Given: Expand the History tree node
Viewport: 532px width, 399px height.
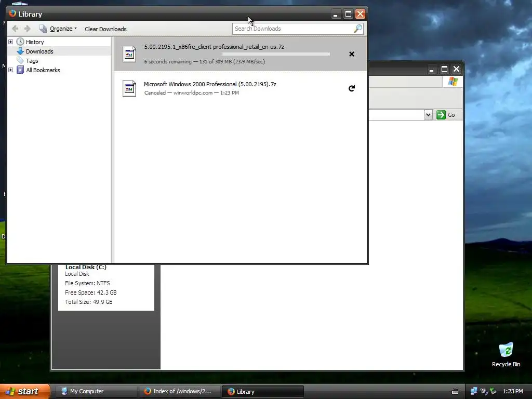Looking at the screenshot, I should pos(10,42).
